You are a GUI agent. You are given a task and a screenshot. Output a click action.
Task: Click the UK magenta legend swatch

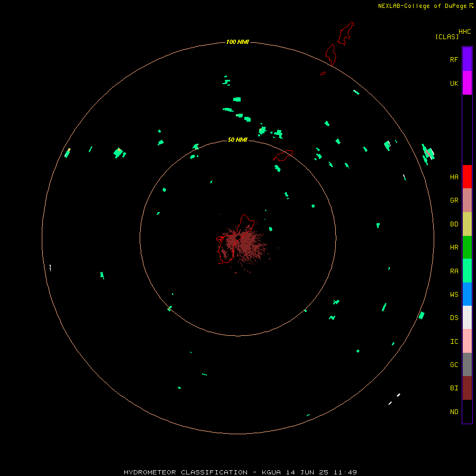click(x=467, y=83)
